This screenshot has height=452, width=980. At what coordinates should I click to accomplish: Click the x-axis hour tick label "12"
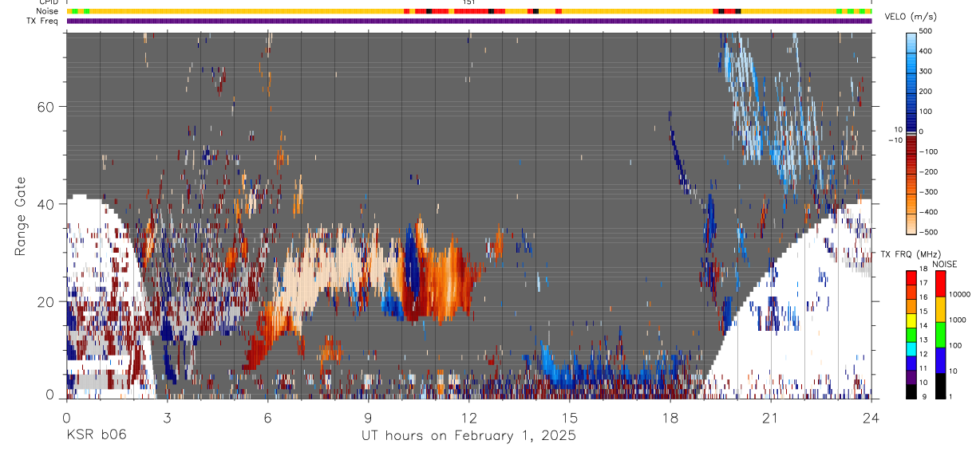click(x=468, y=417)
